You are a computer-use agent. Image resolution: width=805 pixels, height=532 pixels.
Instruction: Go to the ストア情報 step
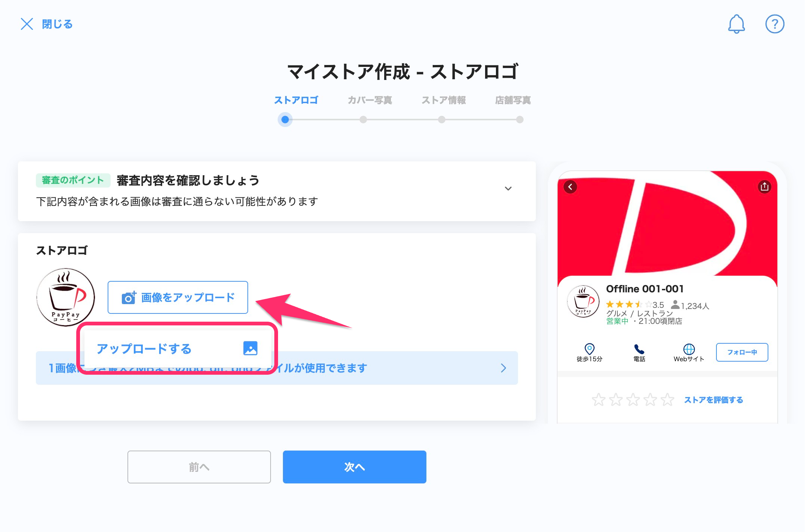[444, 100]
